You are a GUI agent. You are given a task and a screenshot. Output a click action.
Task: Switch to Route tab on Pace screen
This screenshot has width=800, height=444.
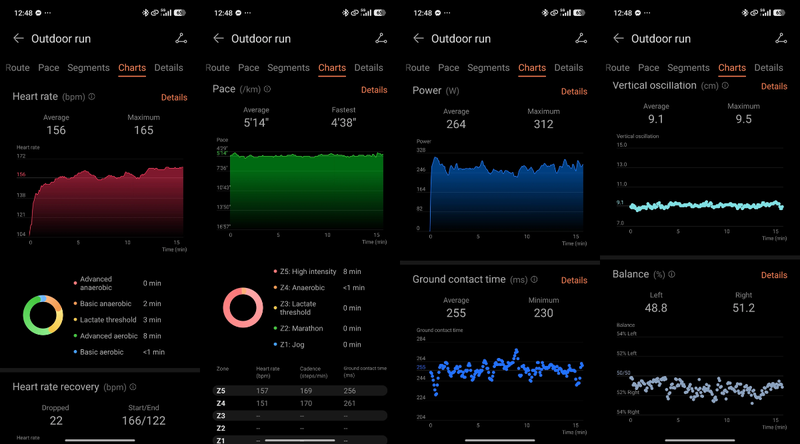(217, 68)
